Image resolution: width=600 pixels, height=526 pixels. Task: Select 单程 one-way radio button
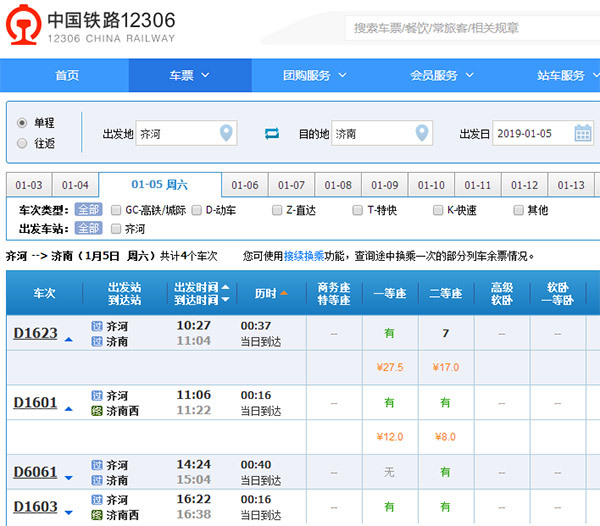pyautogui.click(x=22, y=123)
